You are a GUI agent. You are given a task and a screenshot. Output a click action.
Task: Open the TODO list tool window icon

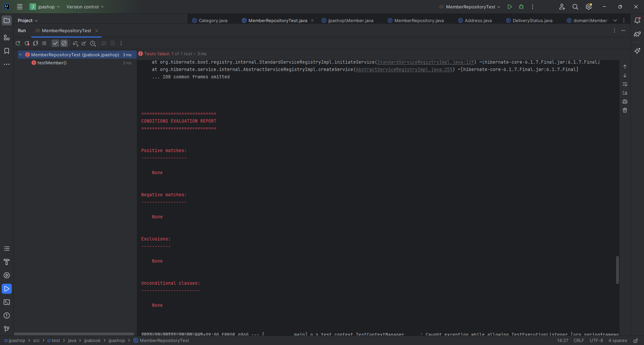pyautogui.click(x=7, y=249)
